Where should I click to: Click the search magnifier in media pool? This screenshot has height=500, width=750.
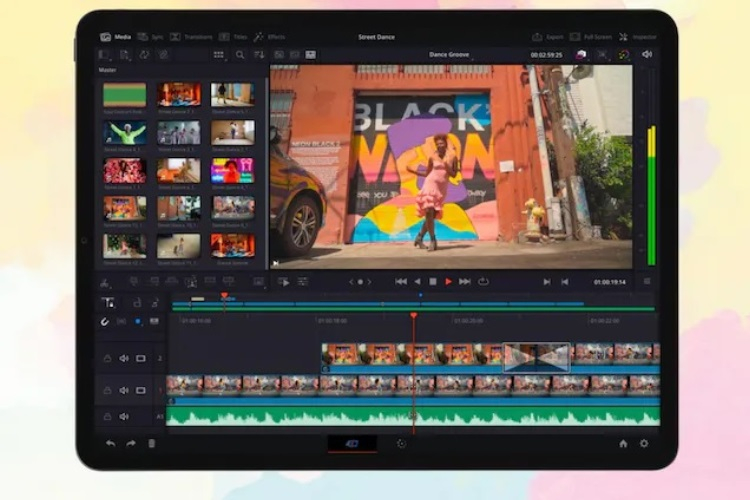pyautogui.click(x=240, y=54)
